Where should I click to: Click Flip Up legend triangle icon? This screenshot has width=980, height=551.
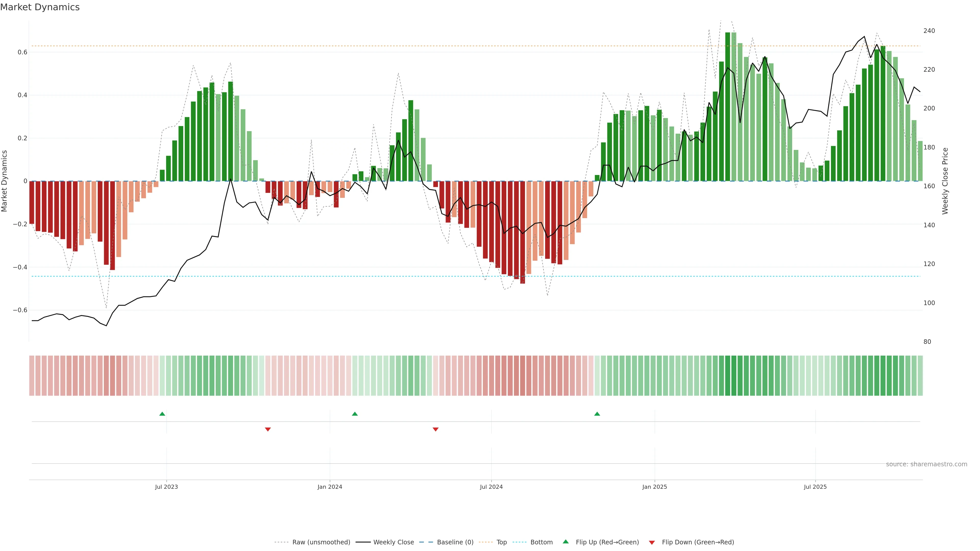pyautogui.click(x=566, y=542)
